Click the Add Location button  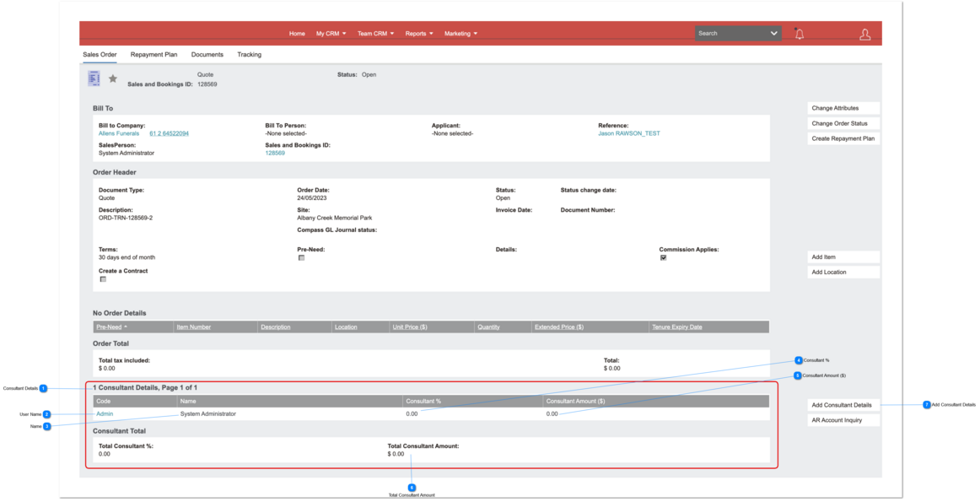843,273
